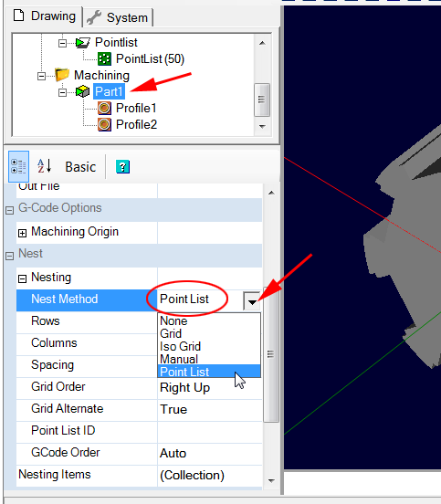Click the tree panel scrollbar down arrow
The width and height of the screenshot is (441, 504).
(262, 127)
